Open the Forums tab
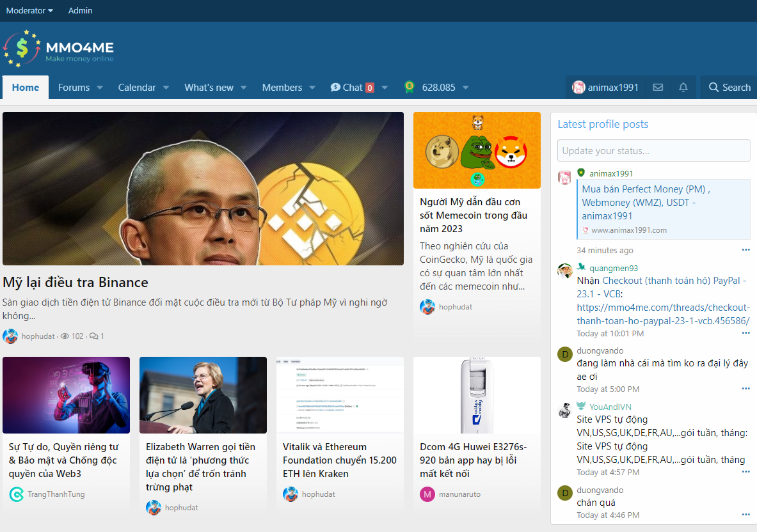This screenshot has width=757, height=532. click(x=74, y=88)
